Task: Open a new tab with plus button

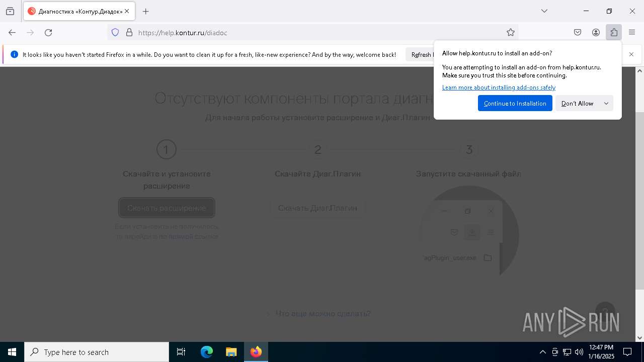Action: (x=146, y=11)
